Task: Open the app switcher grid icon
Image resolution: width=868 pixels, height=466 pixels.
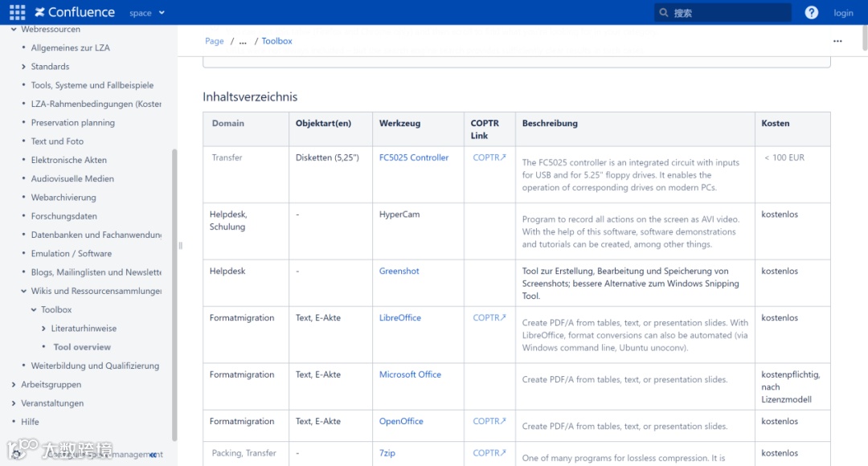Action: 17,12
